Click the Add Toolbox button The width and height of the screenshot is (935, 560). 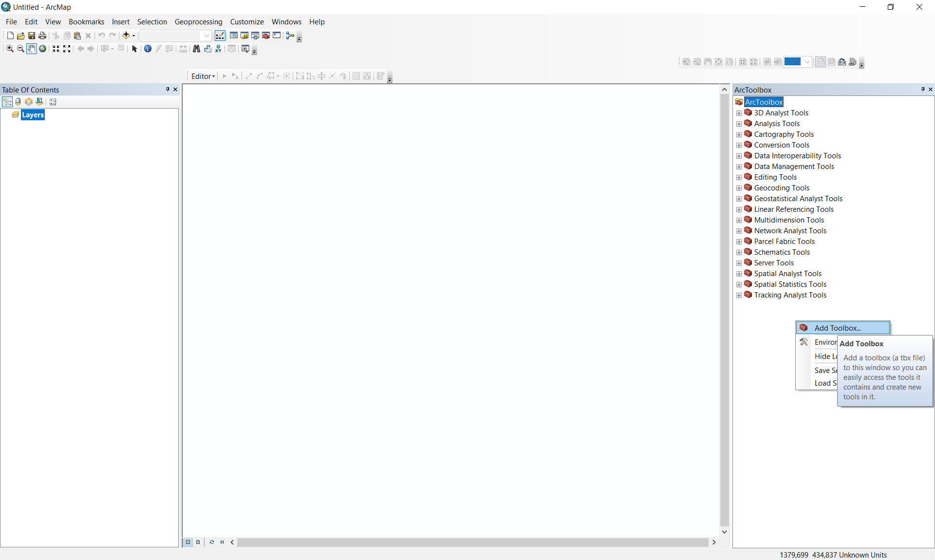tap(842, 328)
